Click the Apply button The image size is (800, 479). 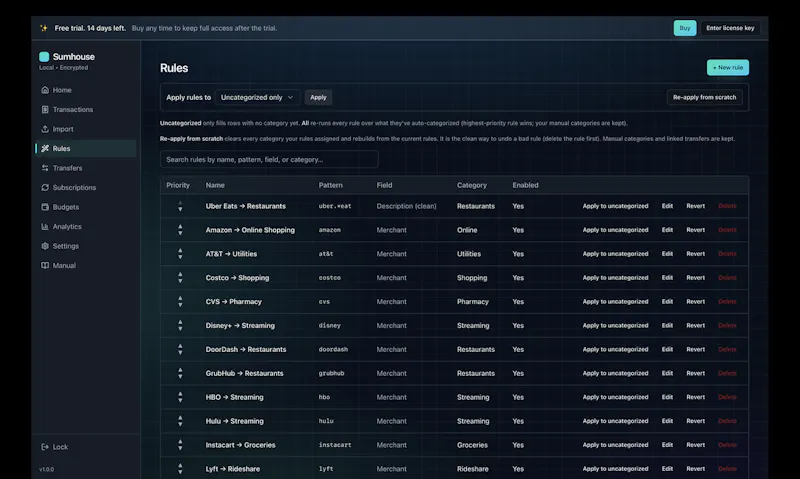pyautogui.click(x=318, y=97)
